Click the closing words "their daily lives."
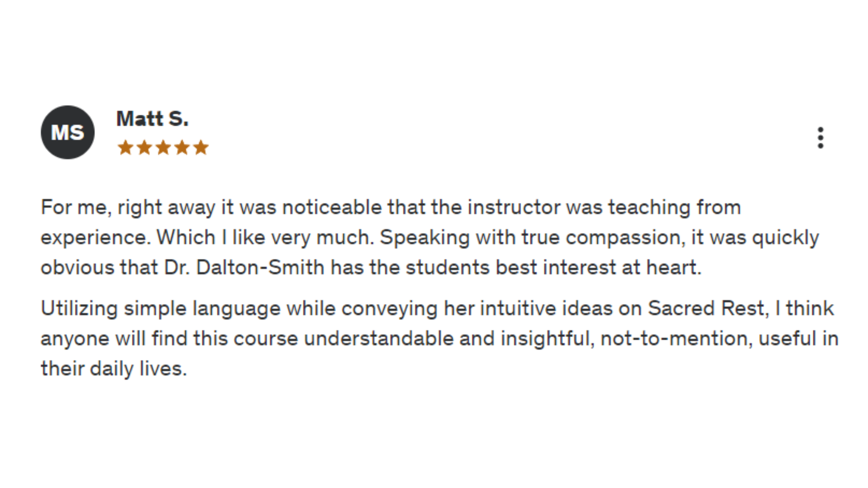This screenshot has height=488, width=868. tap(113, 369)
